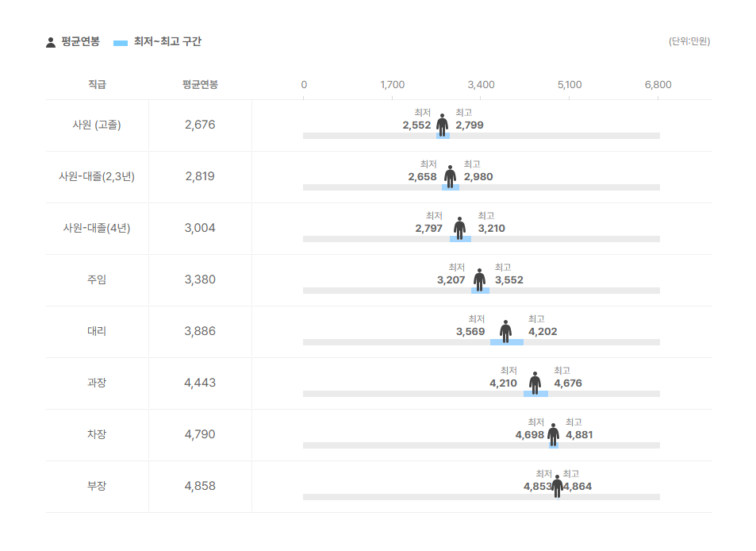Image resolution: width=756 pixels, height=551 pixels.
Task: Click the blue salary range bar for 대리
Action: click(506, 342)
